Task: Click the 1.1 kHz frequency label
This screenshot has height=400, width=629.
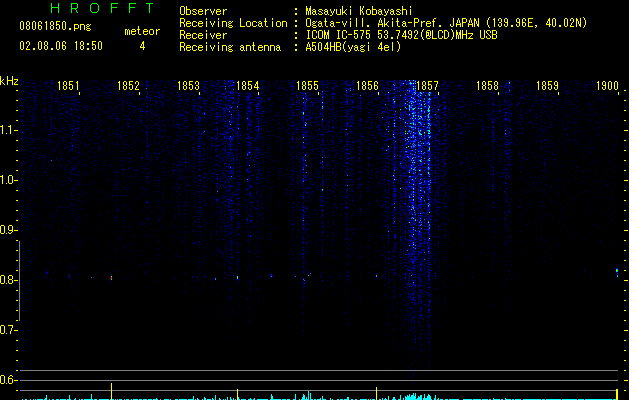Action: (8, 130)
